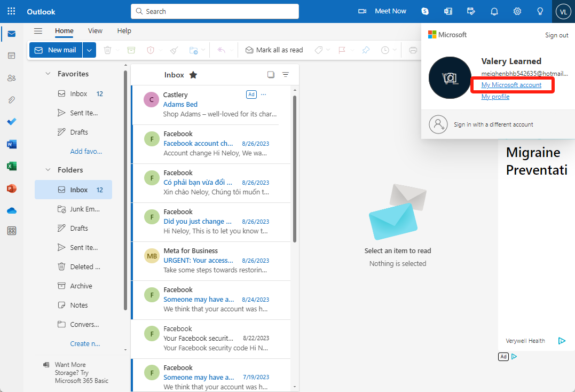Collapse the Folders section
This screenshot has height=392, width=575.
tap(48, 170)
